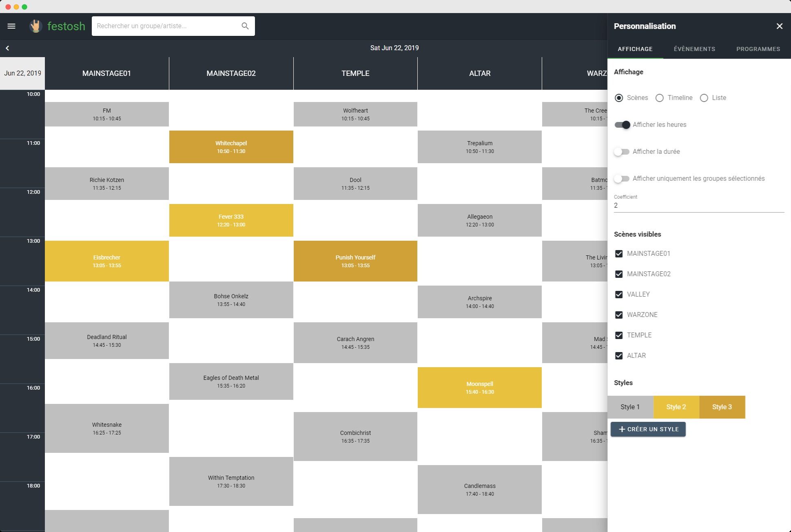Go to the previous day arrow
The image size is (791, 532).
tap(7, 48)
